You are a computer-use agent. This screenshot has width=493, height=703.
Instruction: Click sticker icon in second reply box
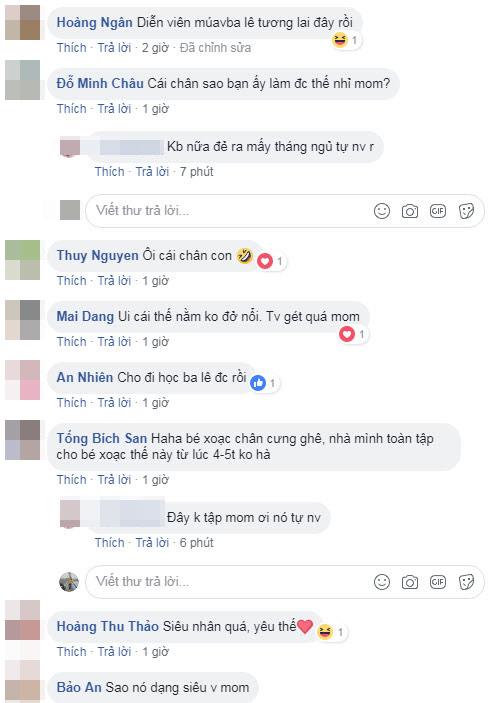[x=466, y=582]
